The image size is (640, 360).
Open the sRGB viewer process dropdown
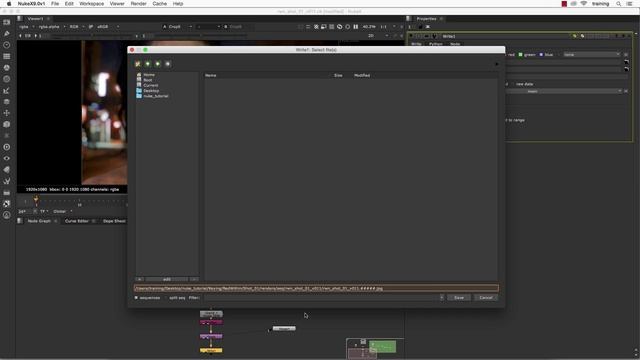[x=108, y=27]
